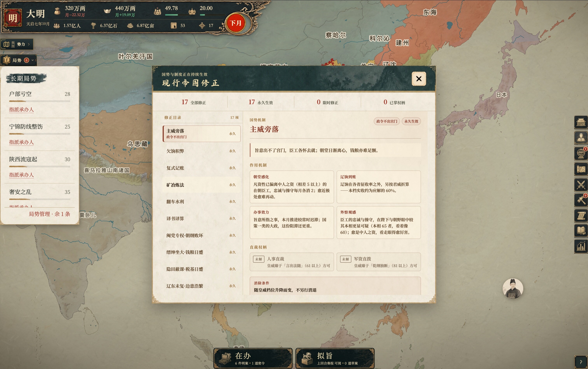This screenshot has width=588, height=369.
Task: Click the population people icon
Action: point(57,25)
